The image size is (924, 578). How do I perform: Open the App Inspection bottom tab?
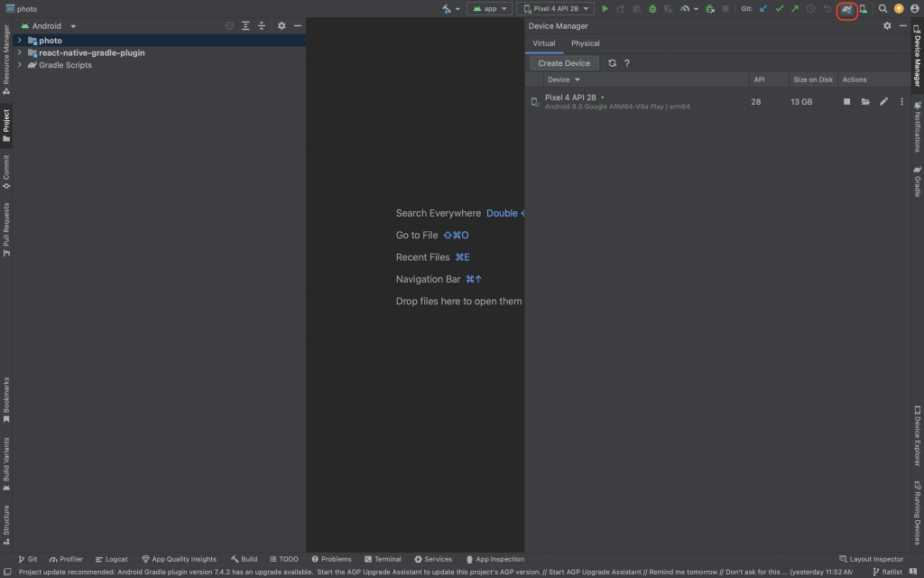tap(495, 559)
